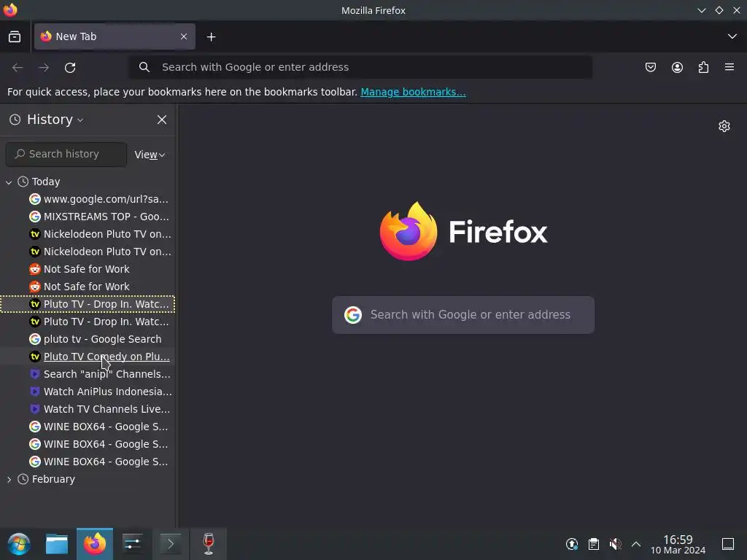Collapse the Today history group
Screen dimensions: 747x560
(9, 182)
